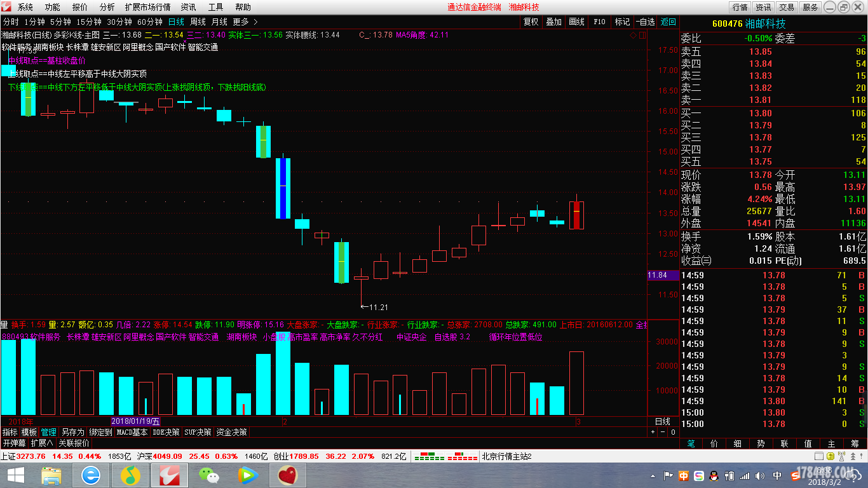Open Internet Explorer from taskbar
Viewport: 868px width, 488px height.
pos(91,475)
